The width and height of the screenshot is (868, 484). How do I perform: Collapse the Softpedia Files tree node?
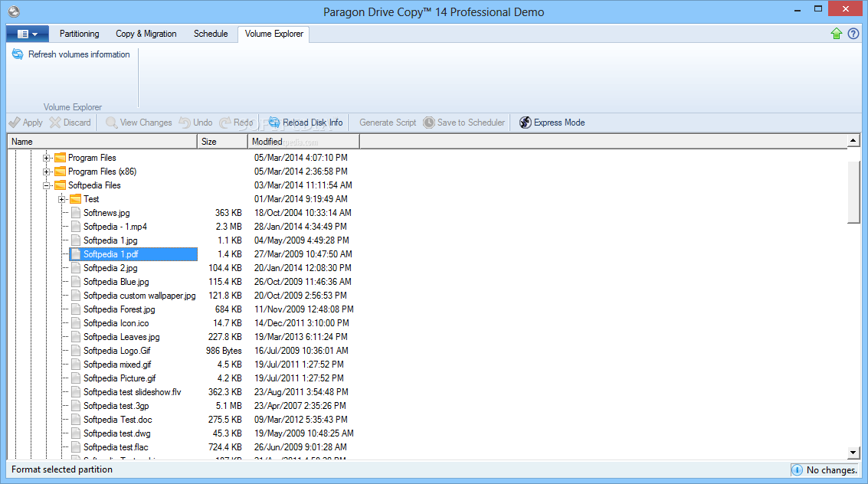click(47, 186)
